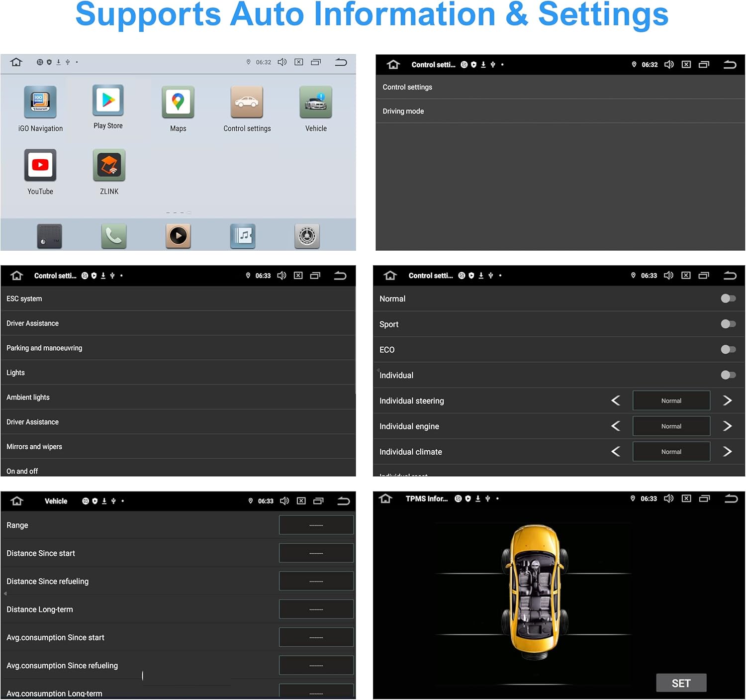Click left arrow for Individual climate
Viewport: 746px width, 700px height.
coord(616,451)
